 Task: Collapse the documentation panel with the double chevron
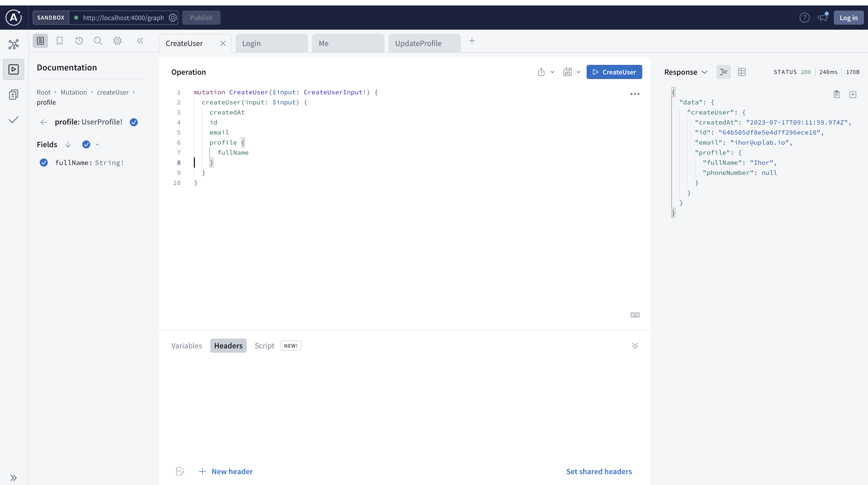pyautogui.click(x=140, y=41)
